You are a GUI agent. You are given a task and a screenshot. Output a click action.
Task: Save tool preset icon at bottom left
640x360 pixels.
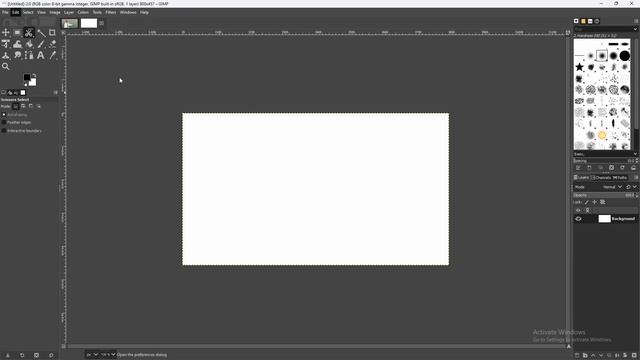pos(8,355)
